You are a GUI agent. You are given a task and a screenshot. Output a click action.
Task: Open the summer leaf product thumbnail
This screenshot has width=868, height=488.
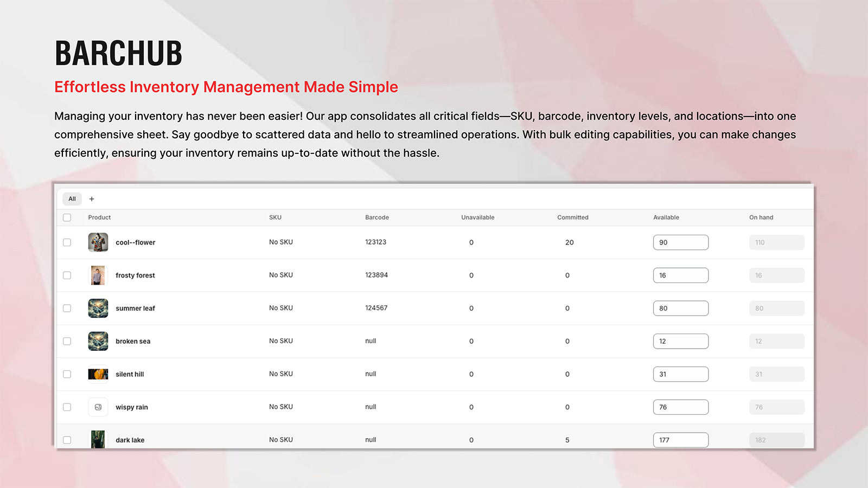(98, 309)
